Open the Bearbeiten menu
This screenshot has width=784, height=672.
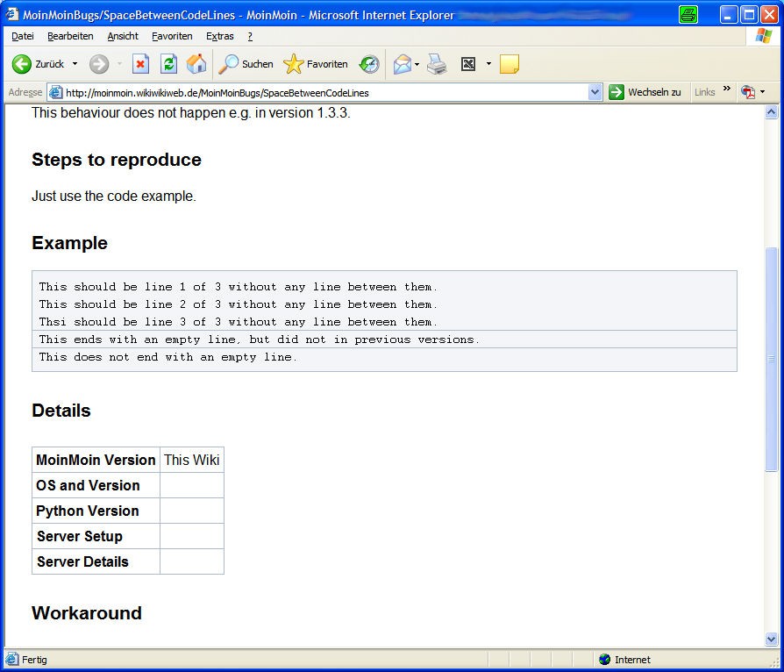pos(70,36)
